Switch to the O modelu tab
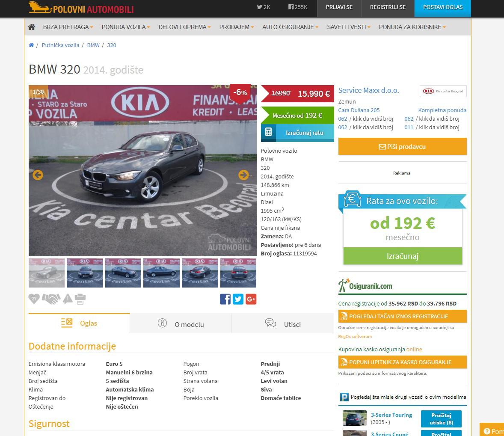Image resolution: width=504 pixels, height=436 pixels. (181, 324)
